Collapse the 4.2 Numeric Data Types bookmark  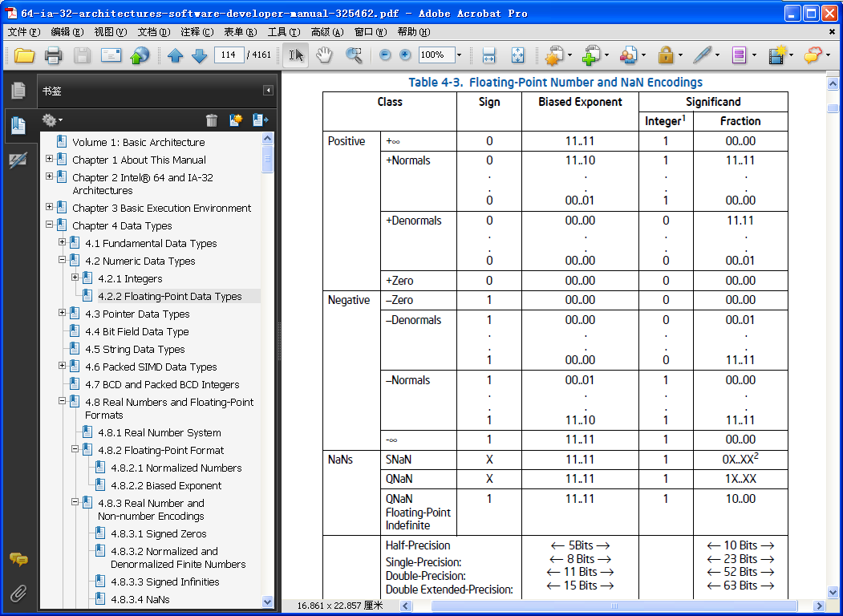pos(63,260)
